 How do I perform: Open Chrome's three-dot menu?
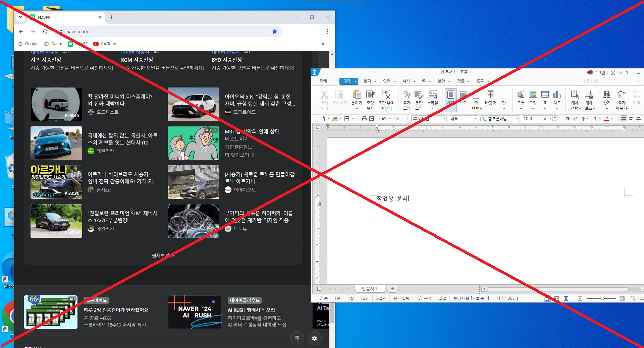coord(327,32)
